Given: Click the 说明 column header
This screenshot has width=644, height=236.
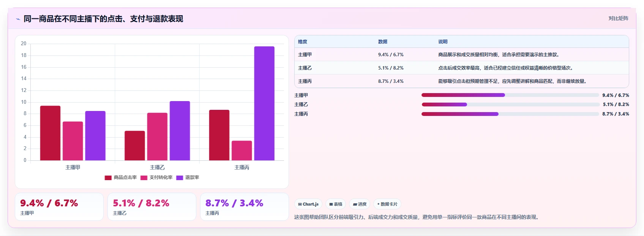Looking at the screenshot, I should click(443, 42).
